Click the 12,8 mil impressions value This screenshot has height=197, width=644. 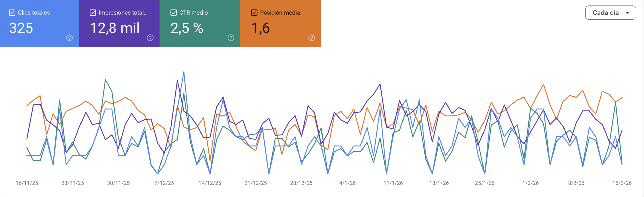[x=114, y=28]
